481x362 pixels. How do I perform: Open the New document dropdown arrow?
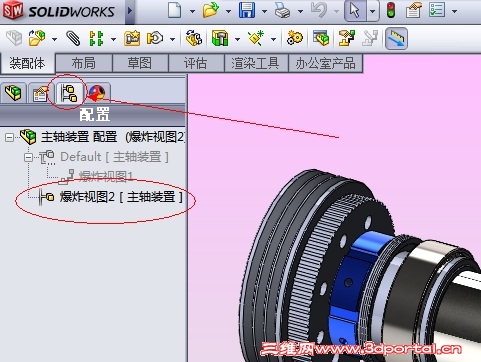pos(192,11)
